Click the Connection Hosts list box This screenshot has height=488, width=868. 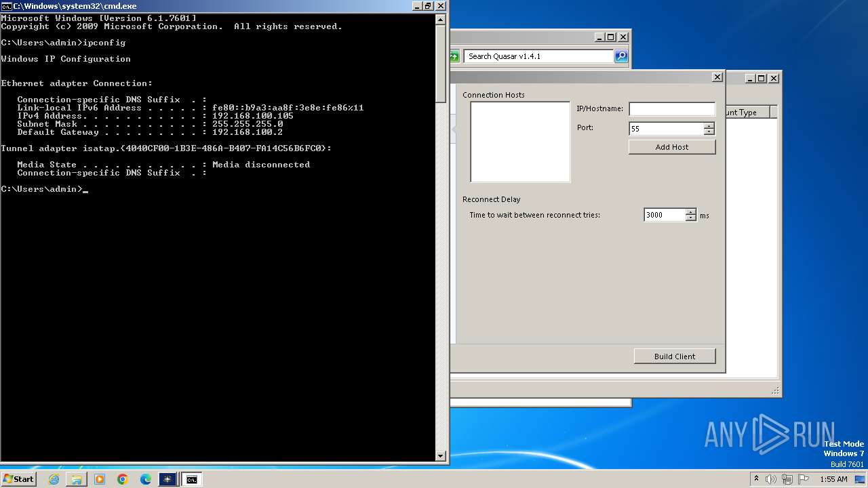click(x=520, y=142)
